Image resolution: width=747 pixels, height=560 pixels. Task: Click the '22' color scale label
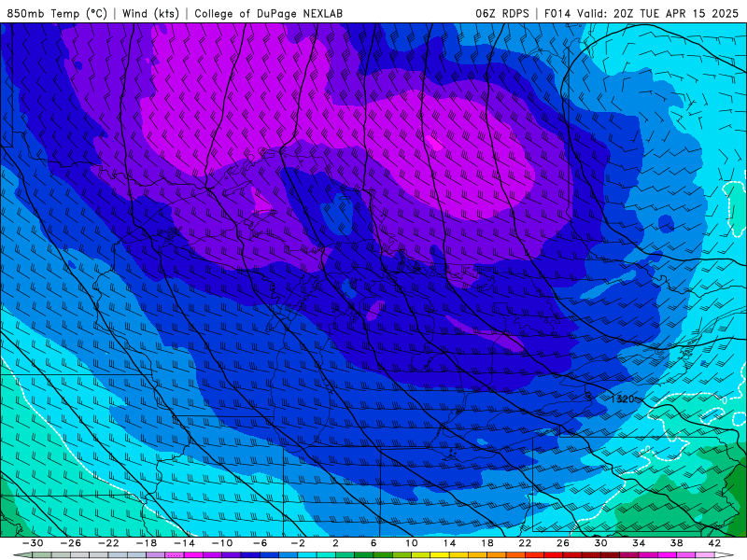pos(525,543)
